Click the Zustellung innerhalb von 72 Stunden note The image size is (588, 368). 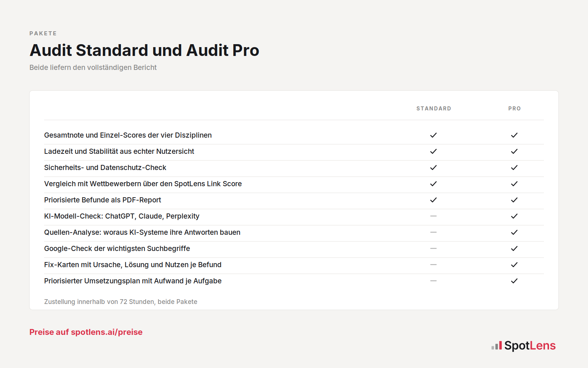tap(121, 302)
